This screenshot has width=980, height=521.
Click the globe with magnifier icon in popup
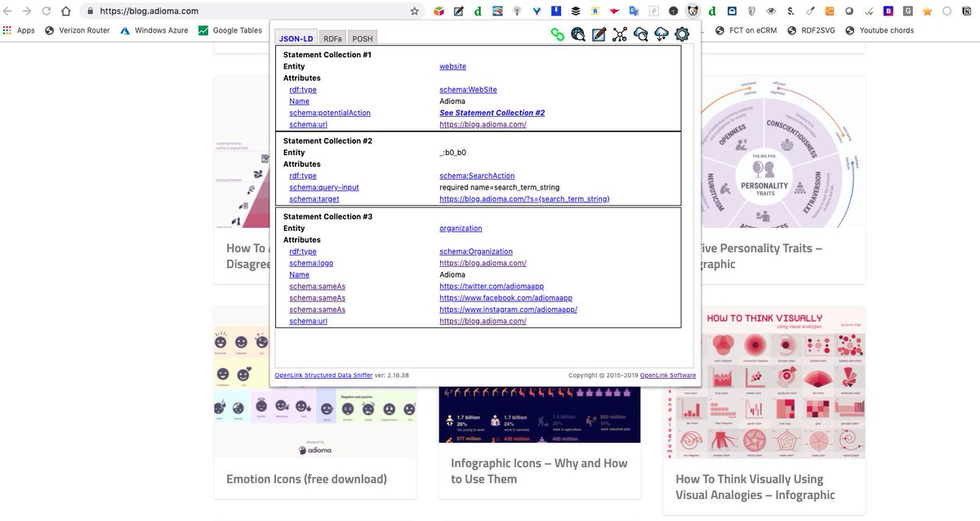coord(578,34)
